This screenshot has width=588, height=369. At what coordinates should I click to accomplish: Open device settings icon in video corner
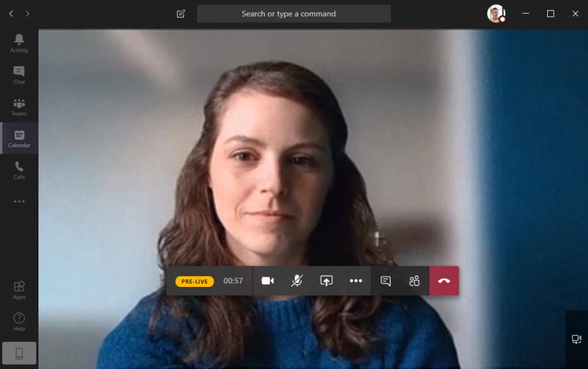pyautogui.click(x=577, y=339)
